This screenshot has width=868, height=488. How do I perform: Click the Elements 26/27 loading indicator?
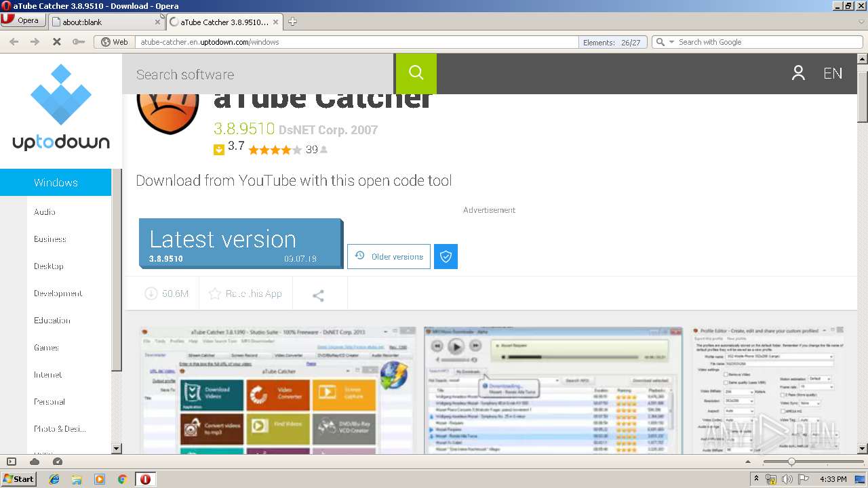(x=612, y=42)
